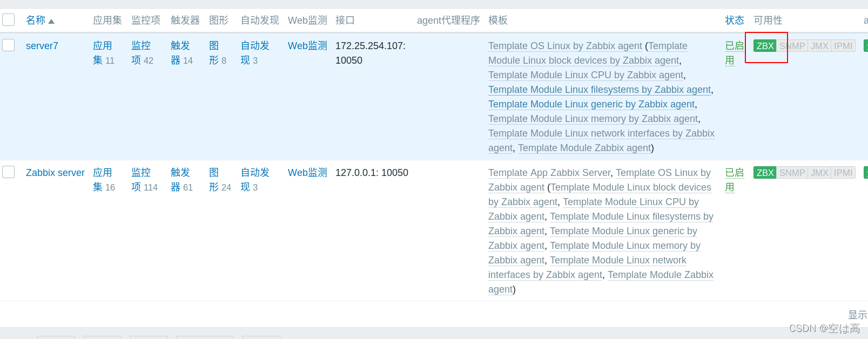Screen dimensions: 868x339
Task: Click the 接口 column header
Action: tap(345, 21)
